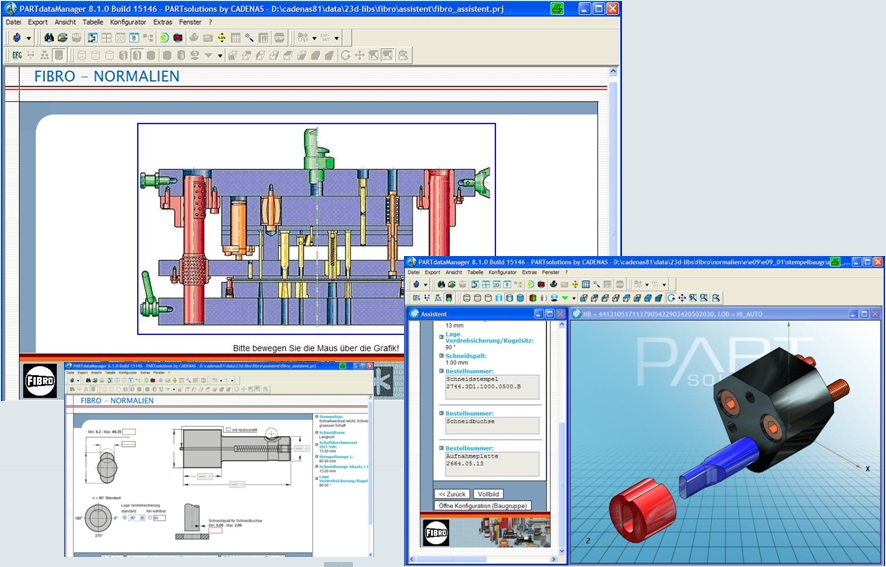Image resolution: width=886 pixels, height=567 pixels.
Task: Open dropdown arrow beside flame icon, stempelbaugruppe window
Action: click(425, 284)
